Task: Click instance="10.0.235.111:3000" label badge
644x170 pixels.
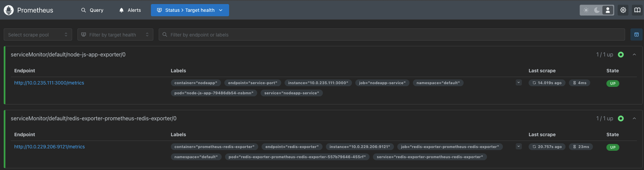Action: point(318,83)
